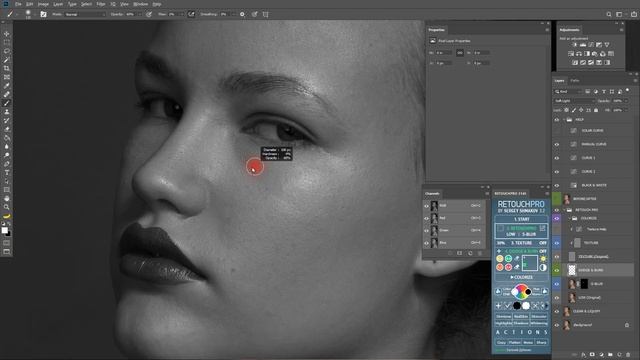Switch to the Paths tab
640x360 pixels.
pyautogui.click(x=575, y=81)
